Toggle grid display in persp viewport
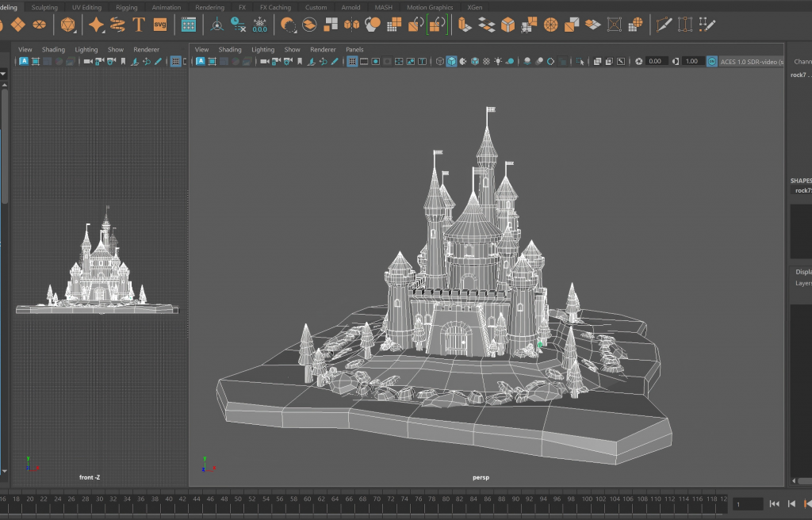The width and height of the screenshot is (812, 520). tap(352, 61)
